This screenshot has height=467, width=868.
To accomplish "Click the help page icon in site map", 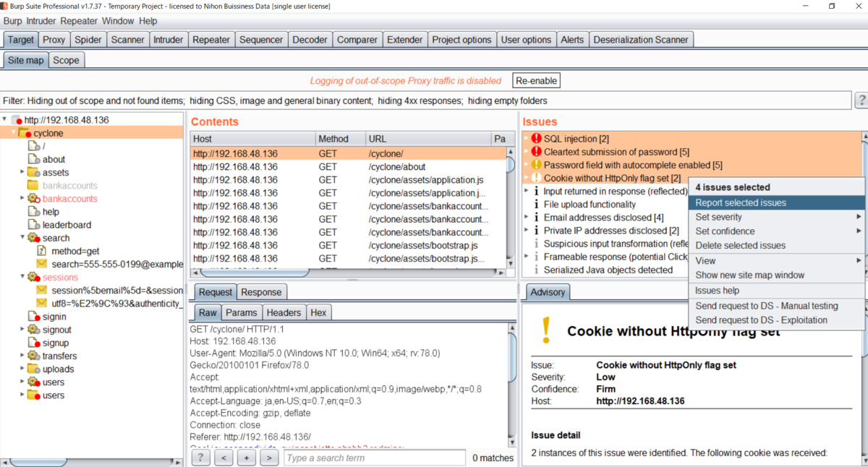I will [33, 212].
